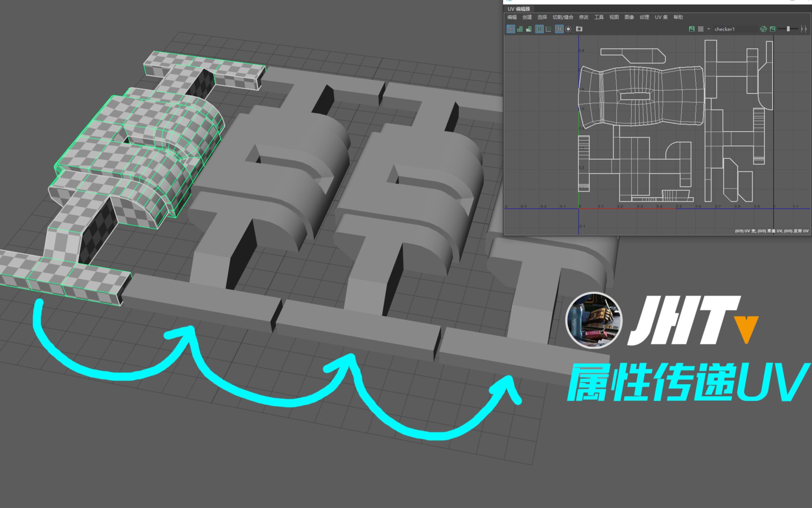The image size is (812, 508).
Task: Click the display image icon before checker
Action: pyautogui.click(x=692, y=29)
